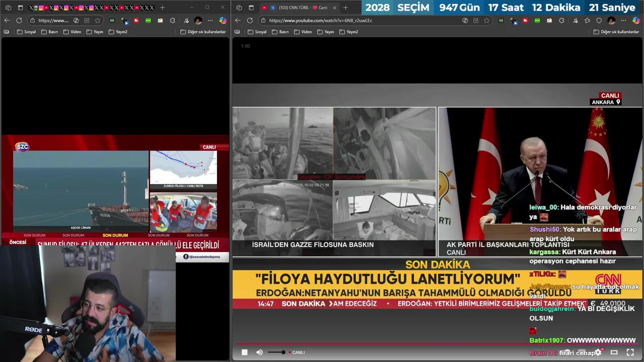
Task: Reload the YouTube page
Action: point(250,21)
